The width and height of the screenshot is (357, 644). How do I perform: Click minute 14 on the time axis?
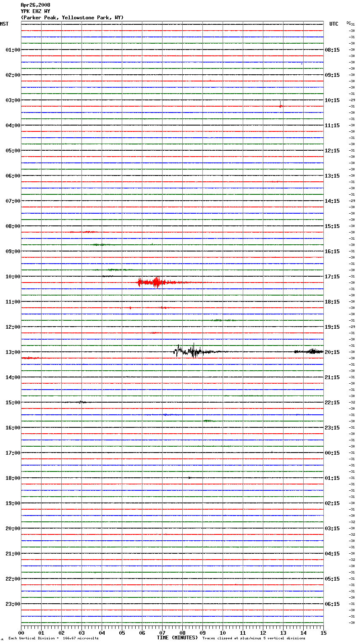coord(303,633)
